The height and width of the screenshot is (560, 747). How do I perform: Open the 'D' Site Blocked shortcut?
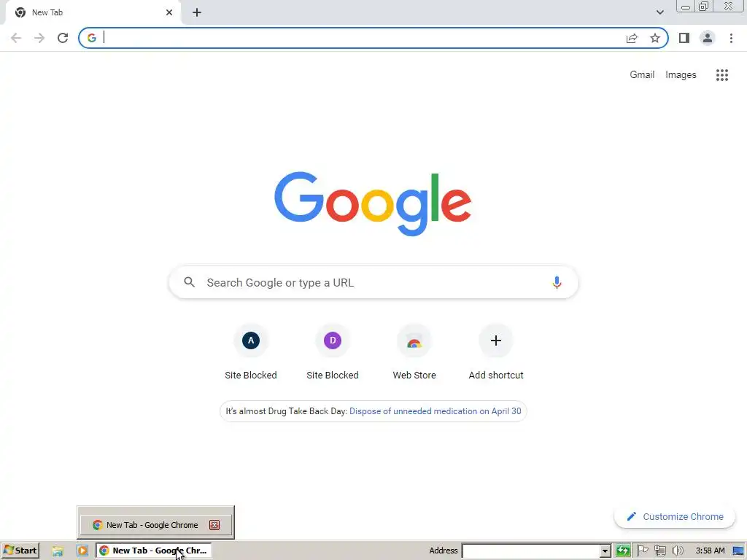(x=333, y=353)
